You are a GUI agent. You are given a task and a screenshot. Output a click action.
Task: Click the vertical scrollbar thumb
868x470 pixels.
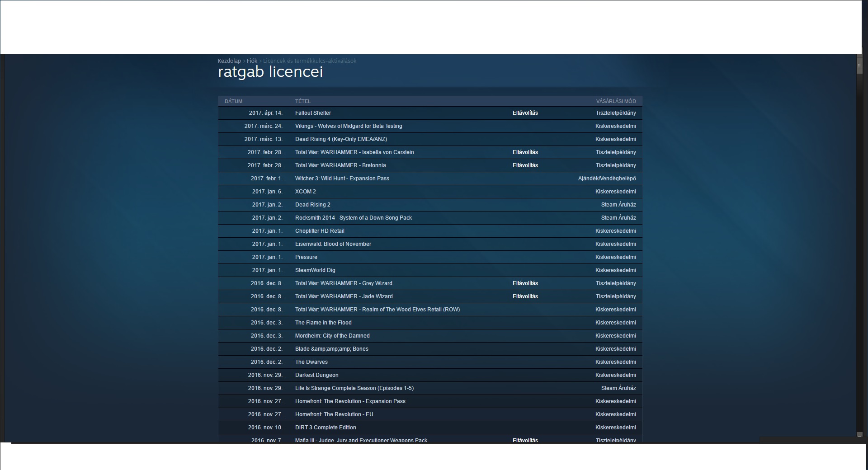point(859,66)
